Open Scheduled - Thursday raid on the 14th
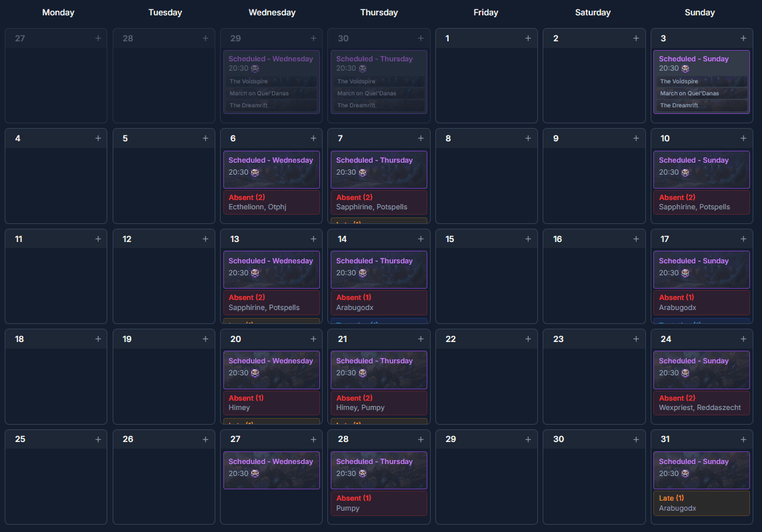 tap(379, 269)
